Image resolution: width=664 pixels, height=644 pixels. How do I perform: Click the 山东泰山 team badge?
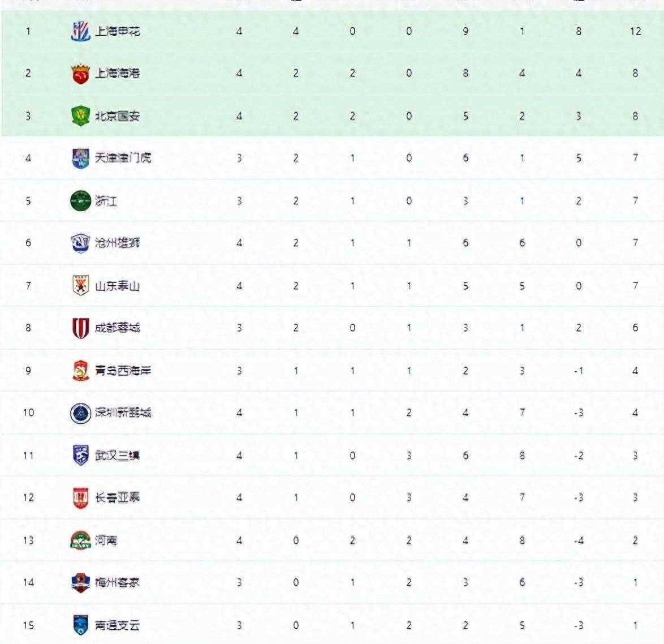point(80,286)
